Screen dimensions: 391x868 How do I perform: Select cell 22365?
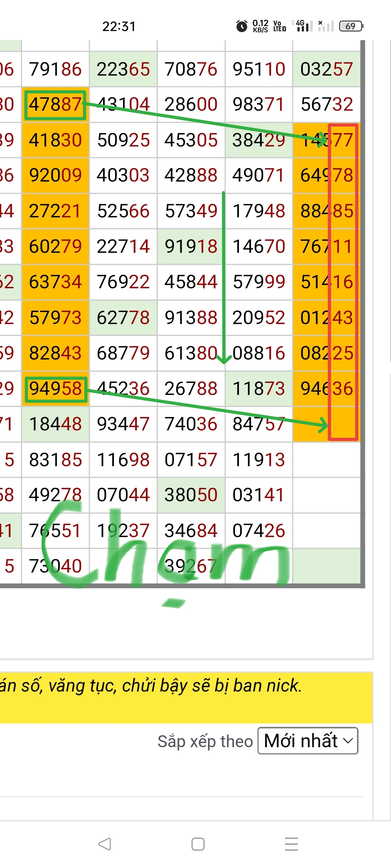pyautogui.click(x=123, y=69)
